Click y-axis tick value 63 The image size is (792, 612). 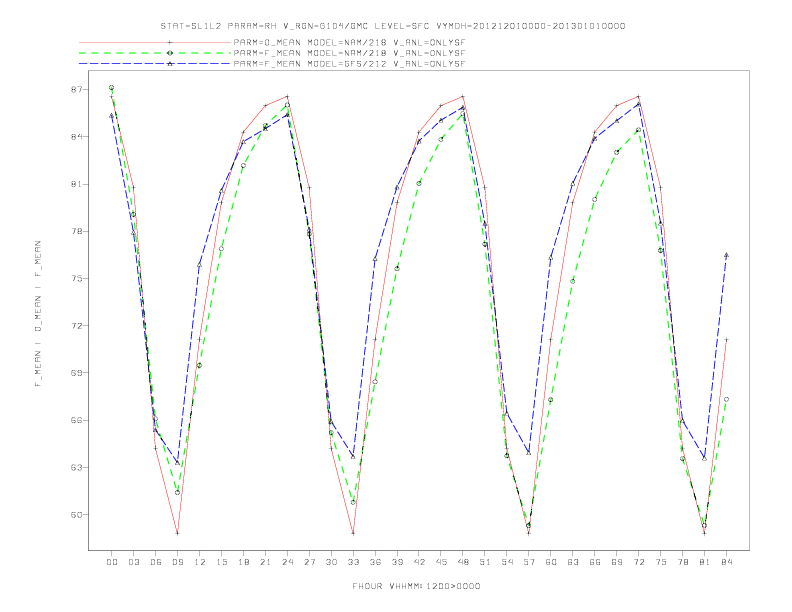point(75,468)
